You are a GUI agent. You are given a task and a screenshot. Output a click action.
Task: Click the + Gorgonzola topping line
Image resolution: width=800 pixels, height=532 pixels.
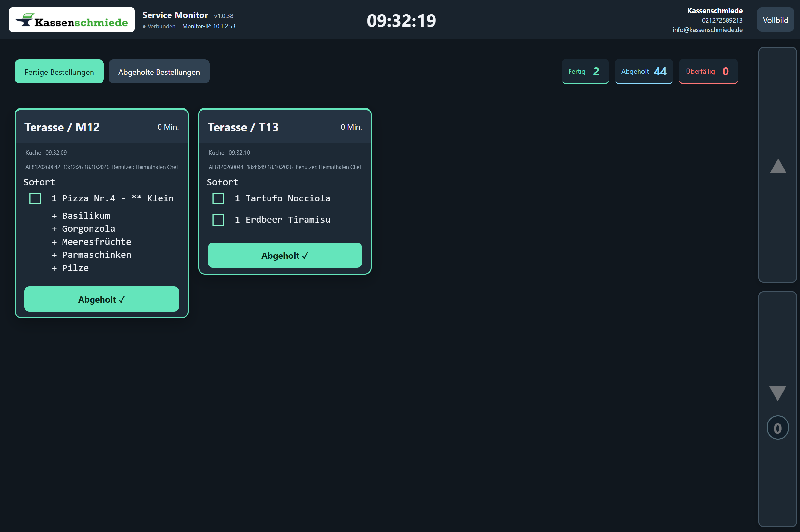pyautogui.click(x=83, y=229)
